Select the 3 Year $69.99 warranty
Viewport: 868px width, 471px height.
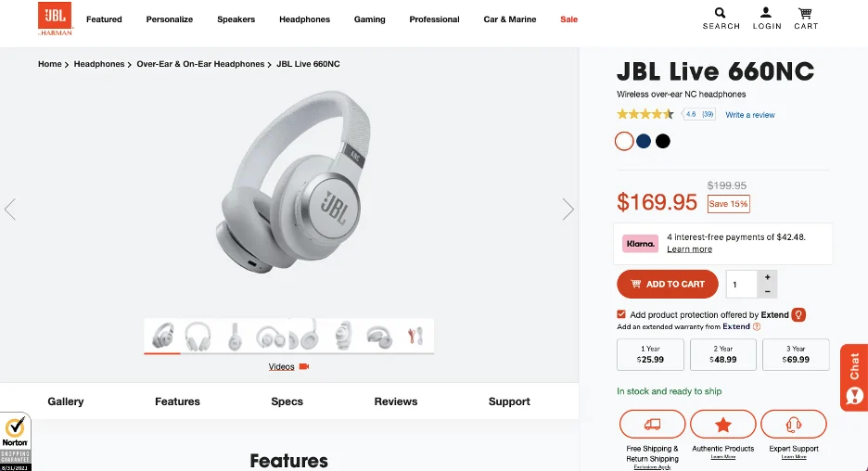(796, 354)
